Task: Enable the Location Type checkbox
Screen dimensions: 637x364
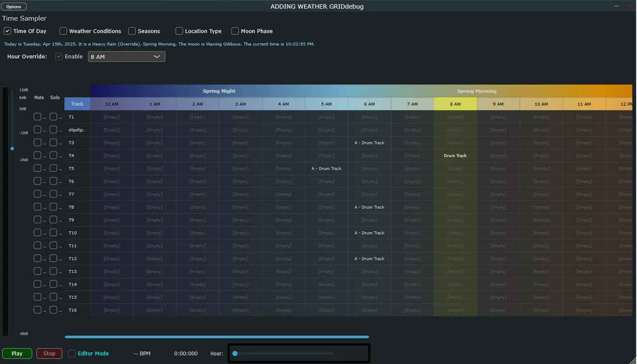Action: (179, 31)
